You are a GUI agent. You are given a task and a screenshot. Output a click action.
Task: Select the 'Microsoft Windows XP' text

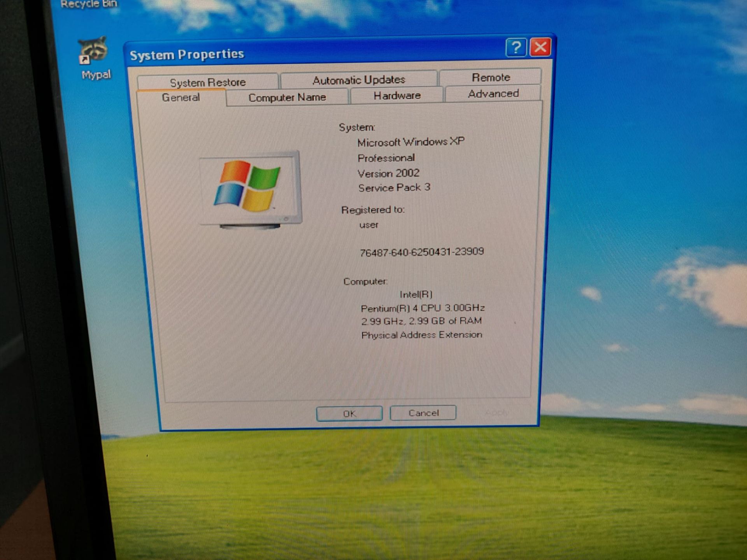(411, 142)
